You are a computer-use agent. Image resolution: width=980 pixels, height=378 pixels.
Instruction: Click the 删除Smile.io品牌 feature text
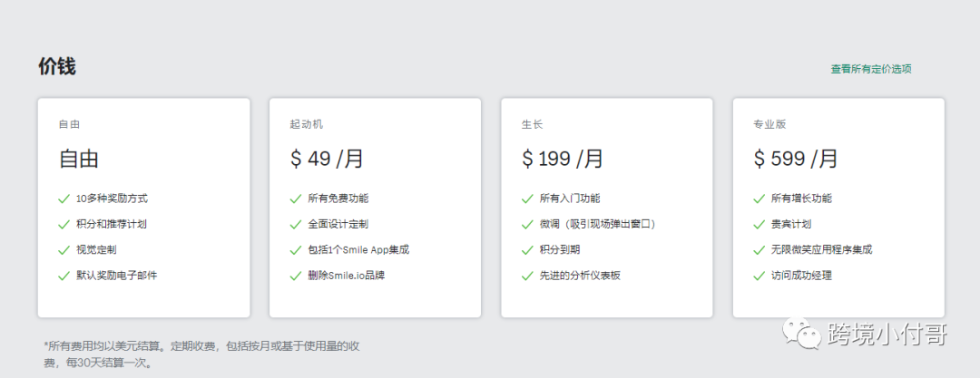(x=347, y=275)
